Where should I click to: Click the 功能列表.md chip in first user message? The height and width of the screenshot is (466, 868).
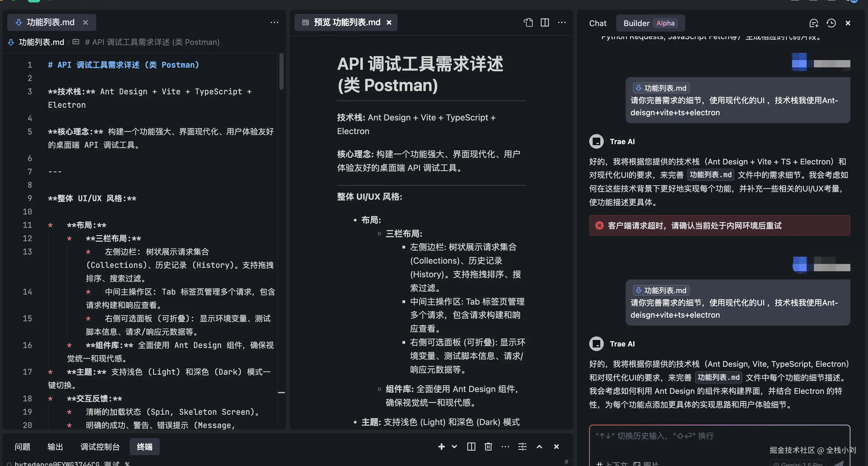661,88
